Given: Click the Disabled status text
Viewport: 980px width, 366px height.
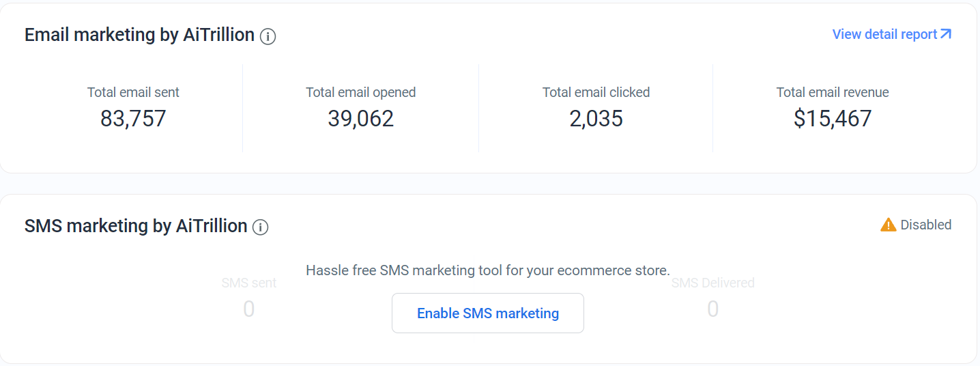Looking at the screenshot, I should click(925, 225).
